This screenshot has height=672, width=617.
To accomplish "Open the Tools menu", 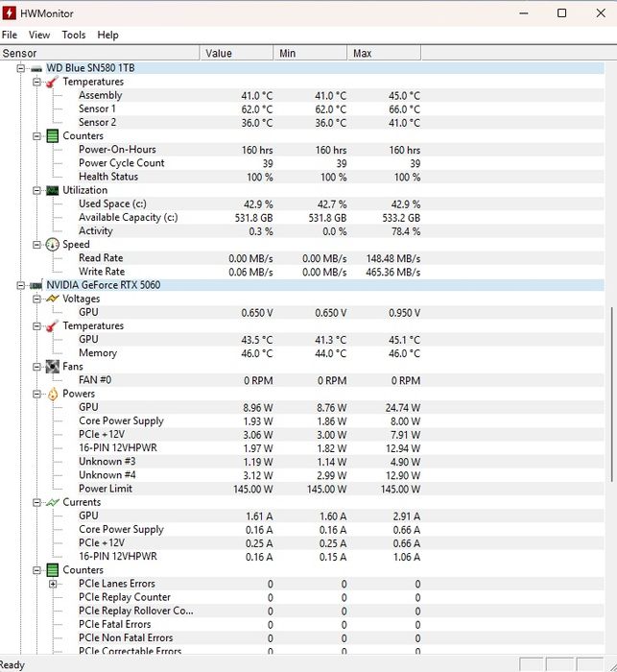I will click(74, 35).
